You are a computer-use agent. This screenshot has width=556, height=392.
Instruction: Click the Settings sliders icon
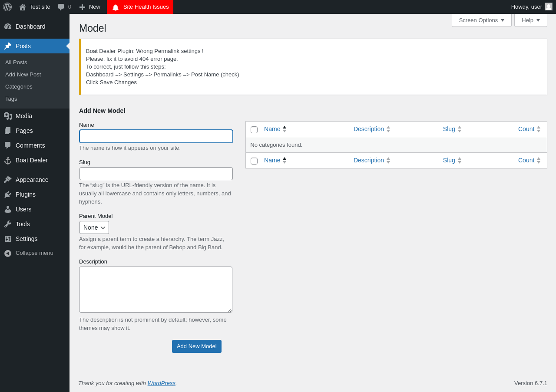[x=8, y=239]
